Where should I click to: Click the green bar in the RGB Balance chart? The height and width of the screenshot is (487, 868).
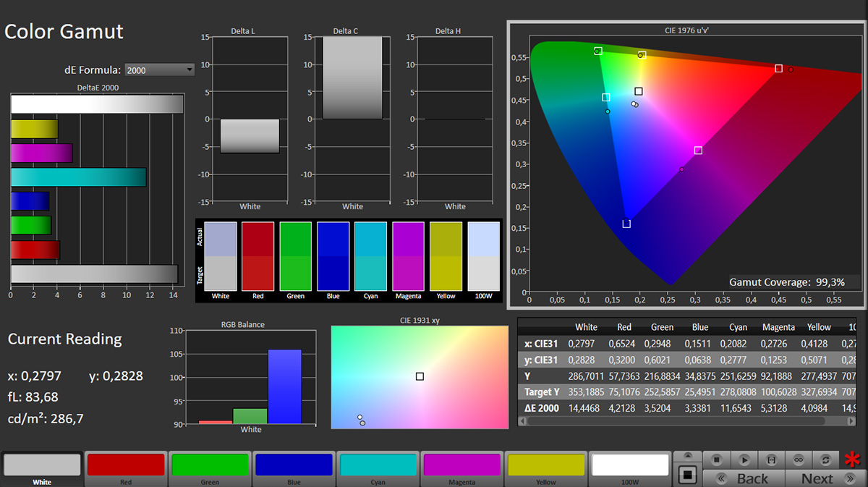coord(250,416)
